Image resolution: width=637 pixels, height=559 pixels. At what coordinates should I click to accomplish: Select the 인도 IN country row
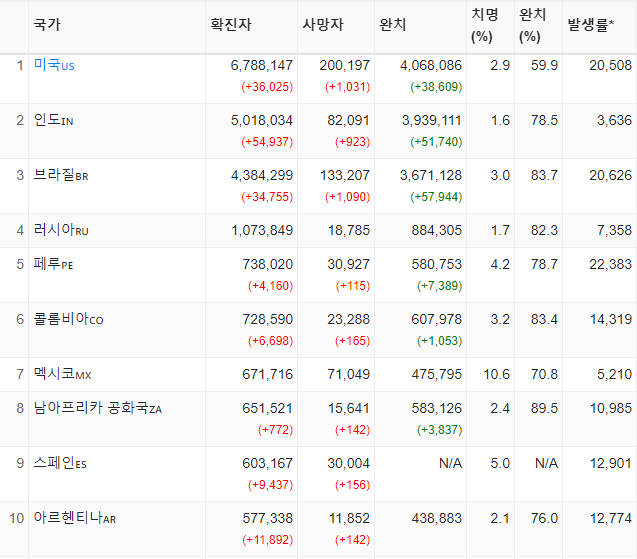pos(318,131)
